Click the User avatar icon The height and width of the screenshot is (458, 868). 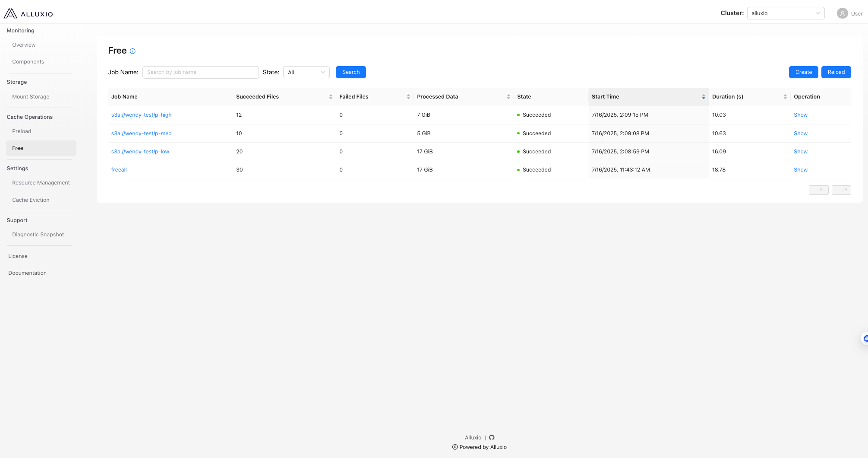click(x=842, y=13)
